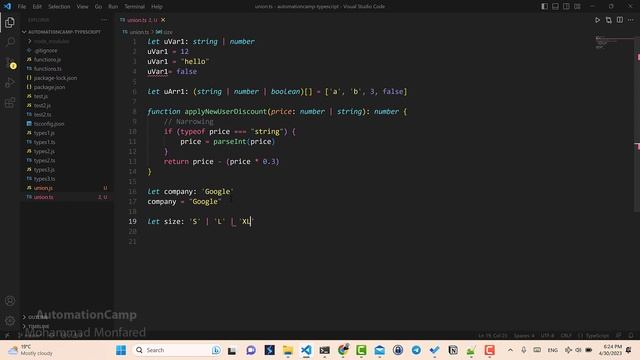Open union.js file
640x360 pixels.
[x=43, y=188]
